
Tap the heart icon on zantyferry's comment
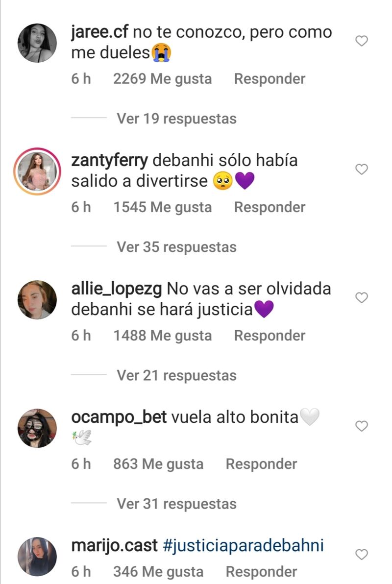pos(362,169)
